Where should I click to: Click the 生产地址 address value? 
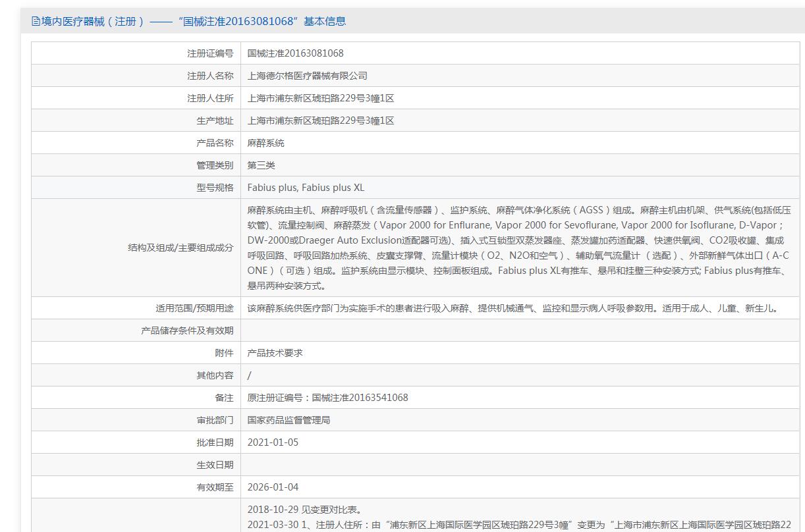320,120
